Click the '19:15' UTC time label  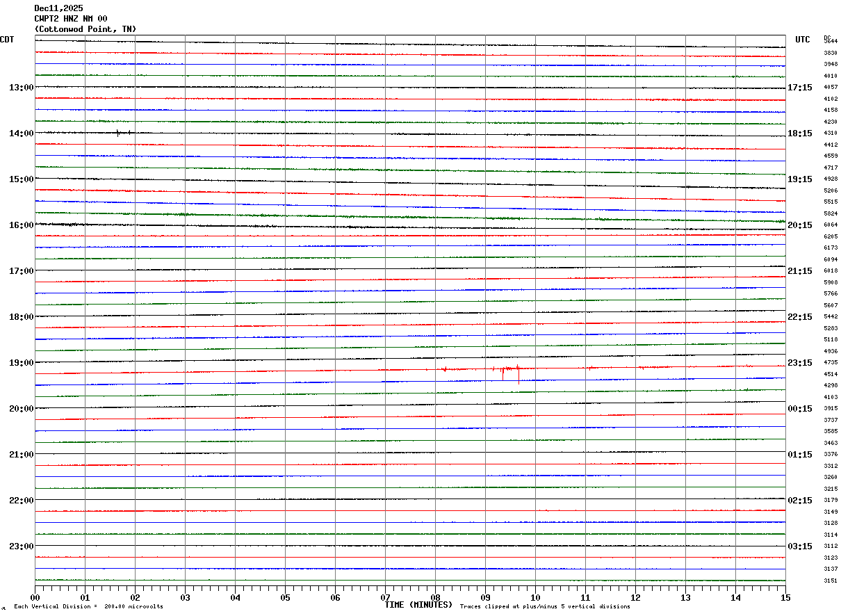tap(800, 179)
